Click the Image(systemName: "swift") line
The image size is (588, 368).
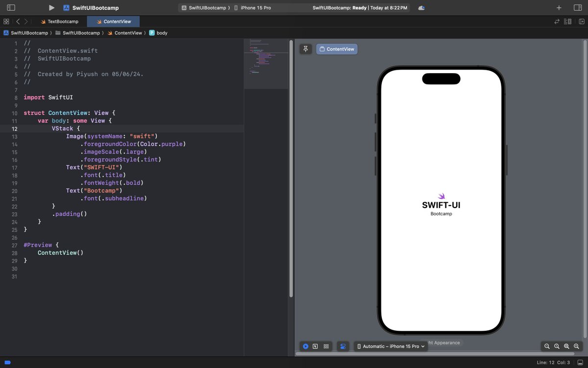112,136
